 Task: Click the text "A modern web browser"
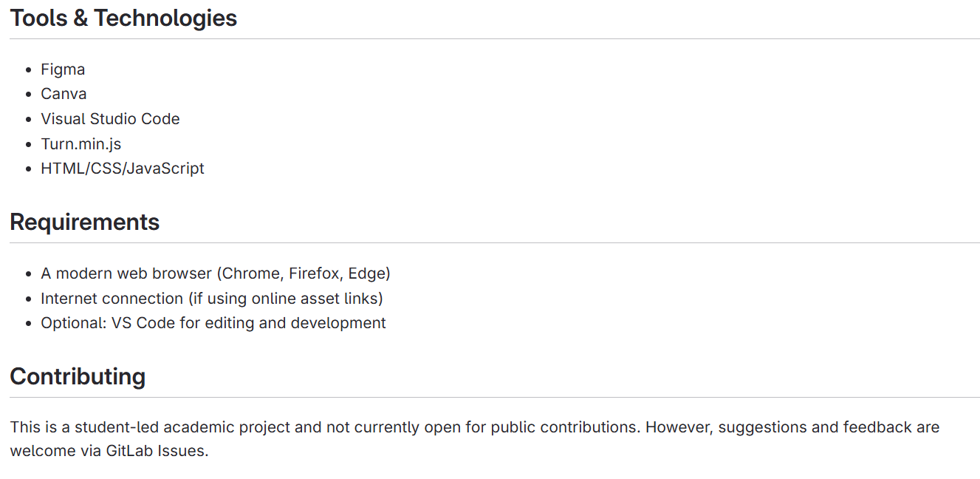(x=126, y=274)
